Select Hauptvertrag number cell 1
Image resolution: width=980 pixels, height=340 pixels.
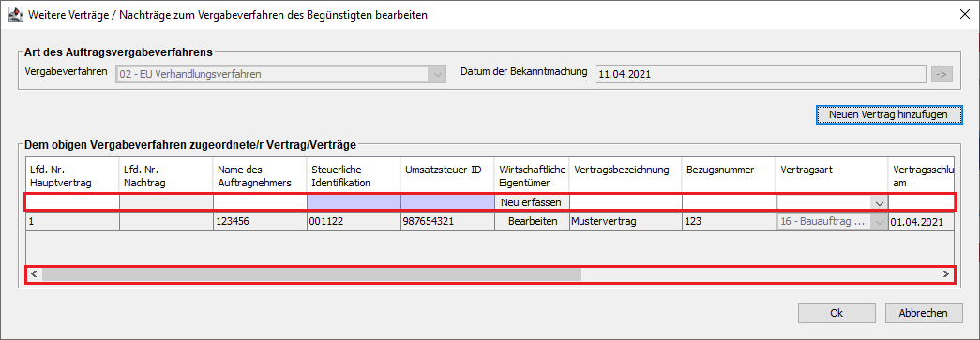(x=72, y=221)
